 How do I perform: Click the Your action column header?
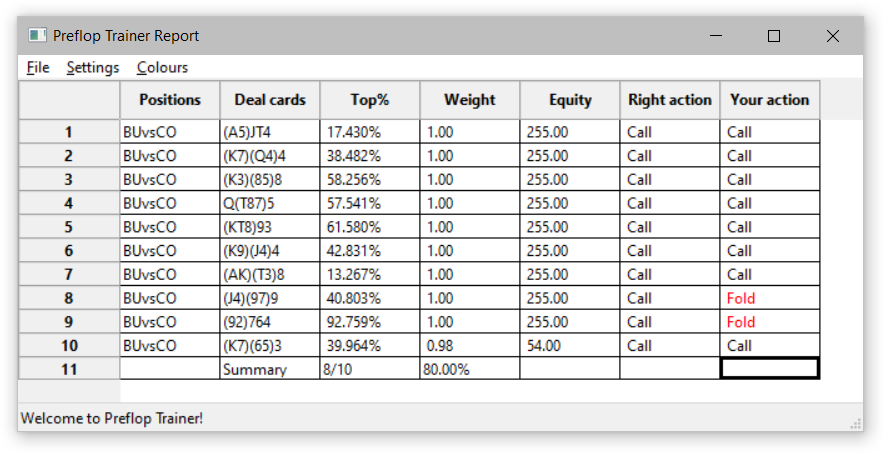[770, 100]
